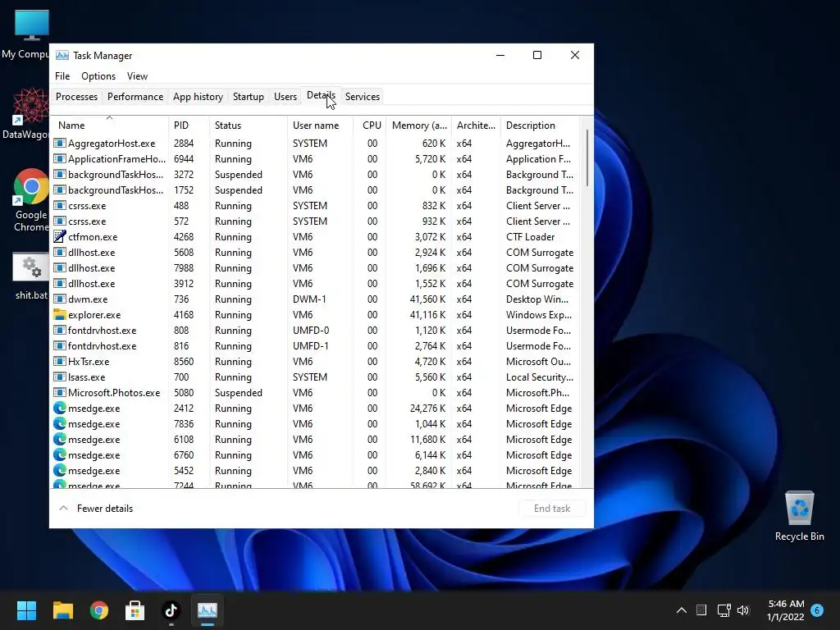The height and width of the screenshot is (630, 840).
Task: Collapse with Fewer details chevron
Action: point(63,508)
